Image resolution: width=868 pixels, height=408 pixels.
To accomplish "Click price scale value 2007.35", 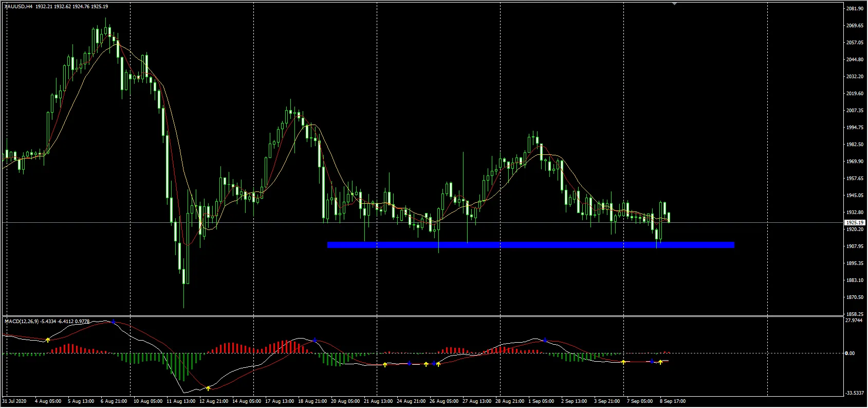I will [855, 111].
